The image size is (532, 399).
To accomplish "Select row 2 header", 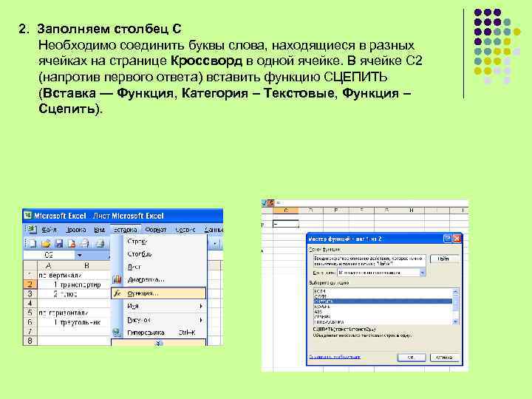I will pyautogui.click(x=30, y=284).
